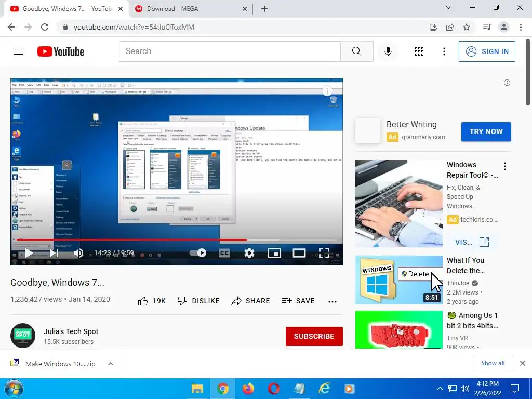The width and height of the screenshot is (532, 399).
Task: Mute the video volume
Action: coord(78,253)
